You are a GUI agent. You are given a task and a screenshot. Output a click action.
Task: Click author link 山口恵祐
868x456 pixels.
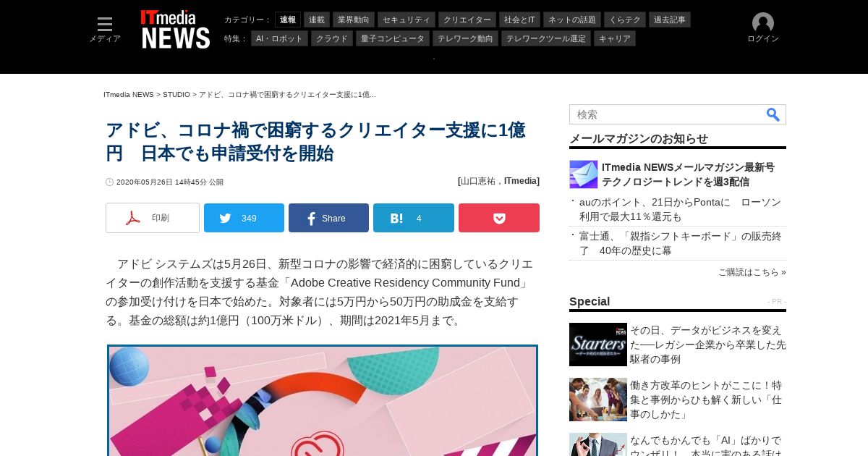tap(478, 181)
